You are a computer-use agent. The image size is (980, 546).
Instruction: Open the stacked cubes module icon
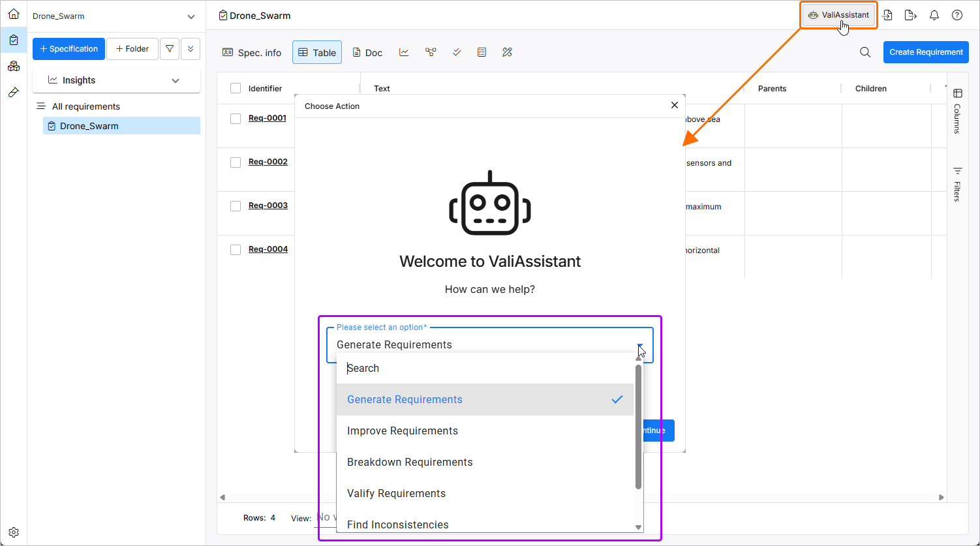coord(14,66)
